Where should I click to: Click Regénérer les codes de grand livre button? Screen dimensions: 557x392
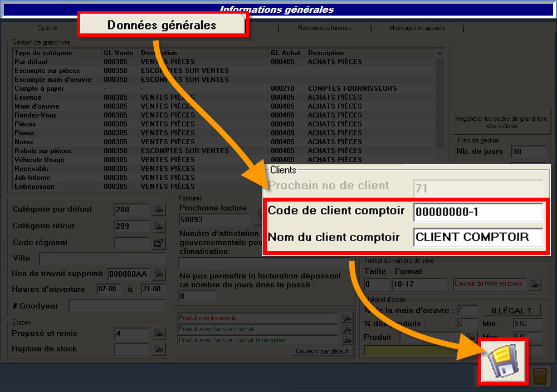click(501, 122)
